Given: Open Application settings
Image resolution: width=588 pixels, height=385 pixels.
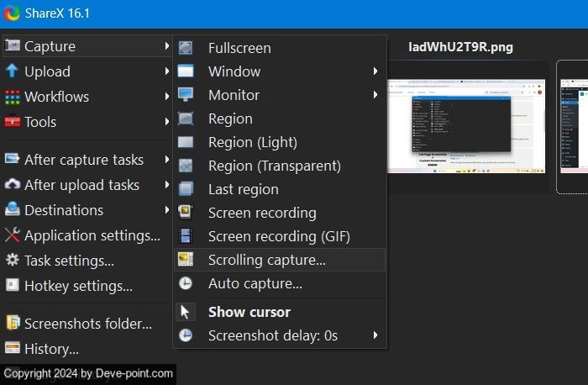Looking at the screenshot, I should (x=92, y=235).
